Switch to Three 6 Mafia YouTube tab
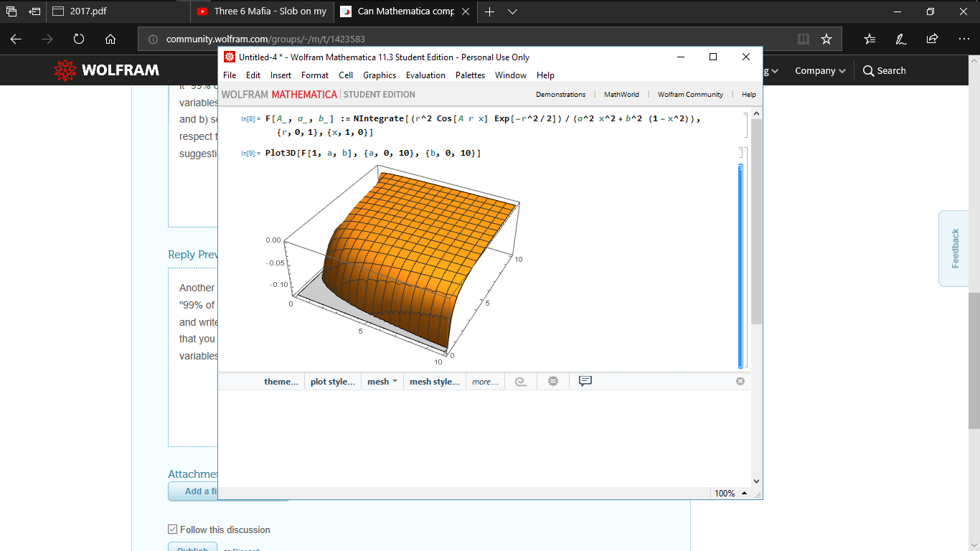The height and width of the screenshot is (551, 980). (x=261, y=11)
